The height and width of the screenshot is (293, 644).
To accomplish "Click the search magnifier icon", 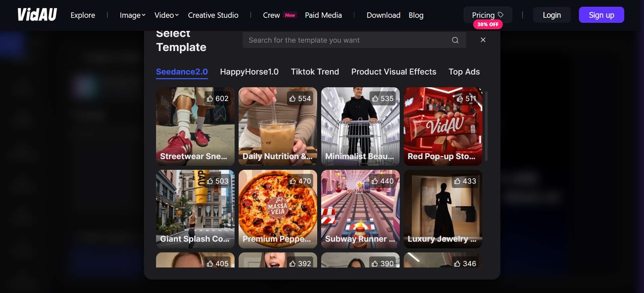I will [x=455, y=40].
